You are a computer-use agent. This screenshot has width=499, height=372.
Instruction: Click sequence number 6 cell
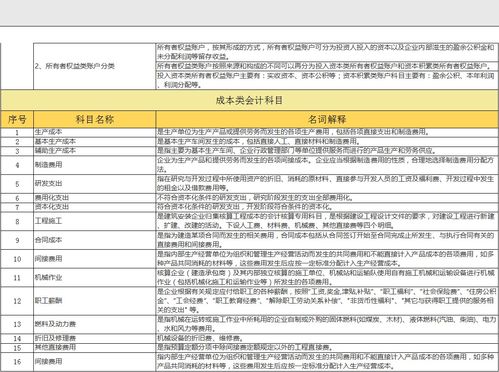pos(17,198)
